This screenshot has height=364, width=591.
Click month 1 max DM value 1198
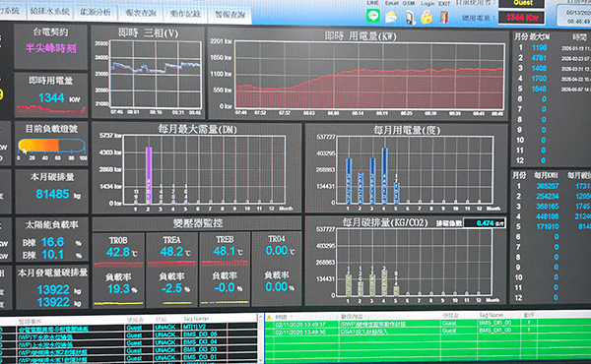pos(540,47)
